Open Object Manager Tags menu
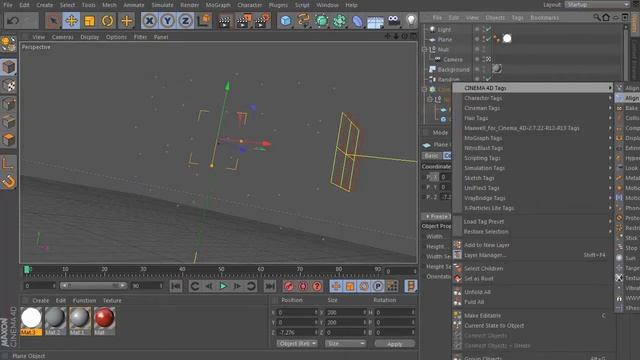Viewport: 640px width, 360px height. pos(518,18)
